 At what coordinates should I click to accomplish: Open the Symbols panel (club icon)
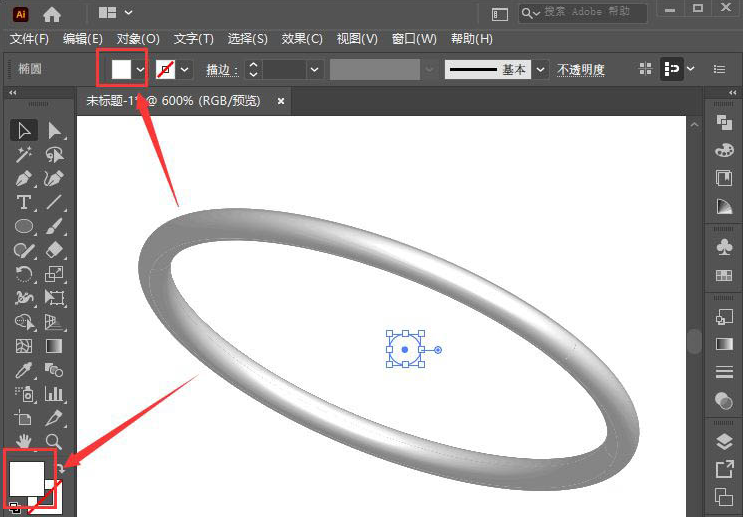pyautogui.click(x=724, y=247)
